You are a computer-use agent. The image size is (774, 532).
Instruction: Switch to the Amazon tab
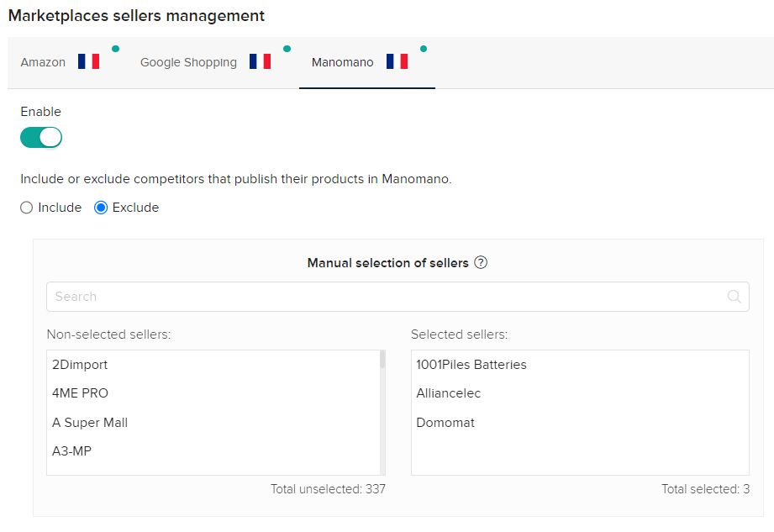click(x=43, y=62)
